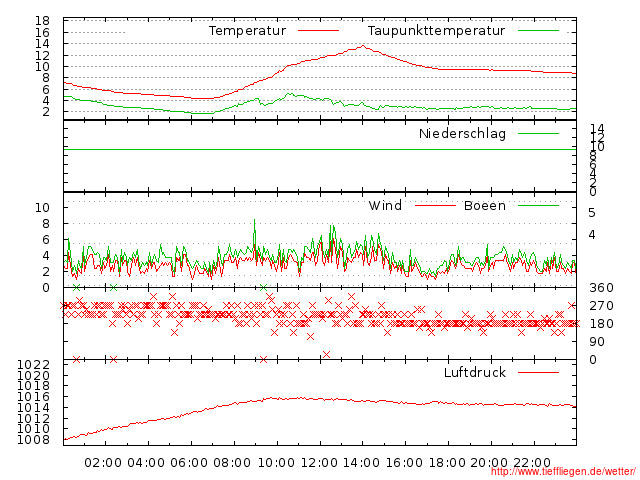Click the Boeen legend label

coord(485,205)
